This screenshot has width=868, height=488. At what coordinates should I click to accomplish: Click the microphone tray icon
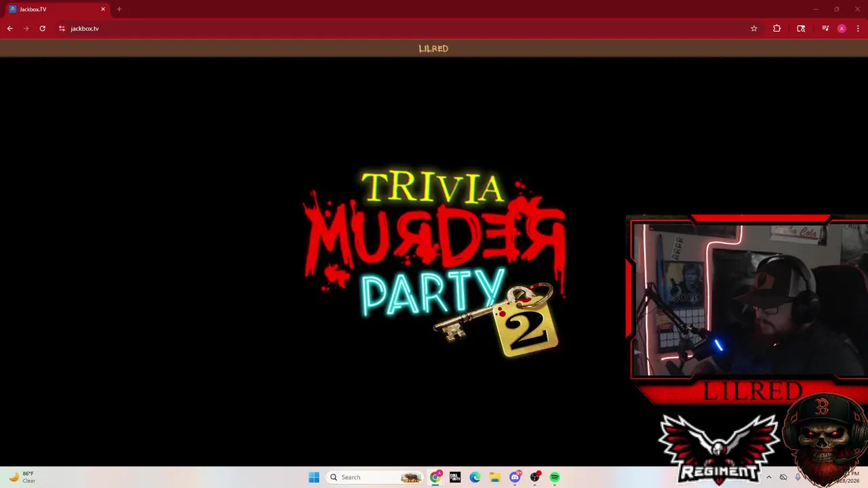[x=797, y=477]
